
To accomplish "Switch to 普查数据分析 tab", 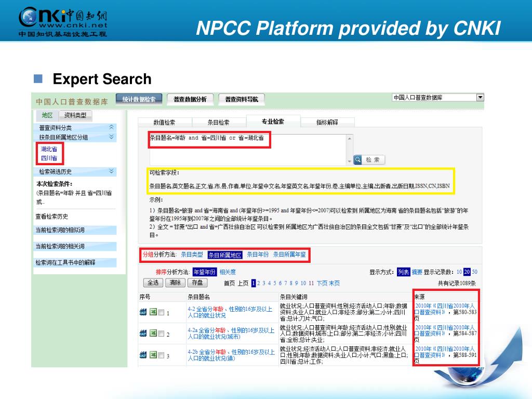I will click(190, 99).
